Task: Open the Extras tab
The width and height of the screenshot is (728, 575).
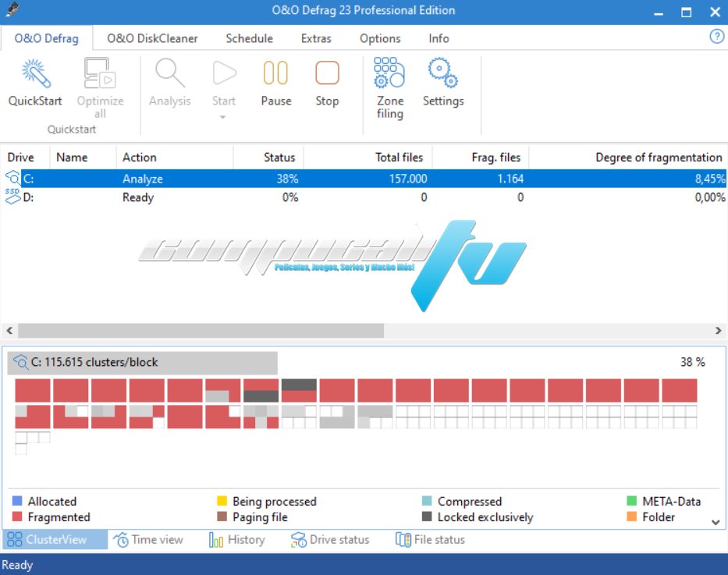Action: click(x=316, y=38)
